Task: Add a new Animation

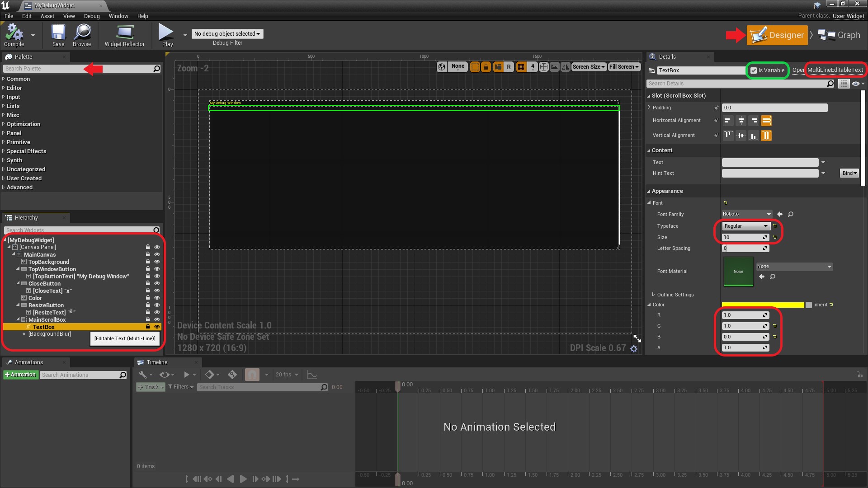Action: 20,375
